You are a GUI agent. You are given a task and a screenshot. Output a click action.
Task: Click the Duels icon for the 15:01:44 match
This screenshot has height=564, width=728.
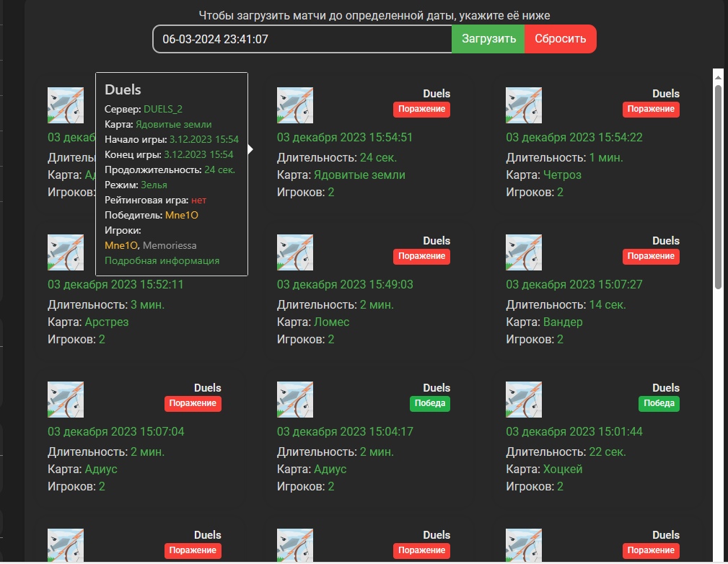coord(524,400)
